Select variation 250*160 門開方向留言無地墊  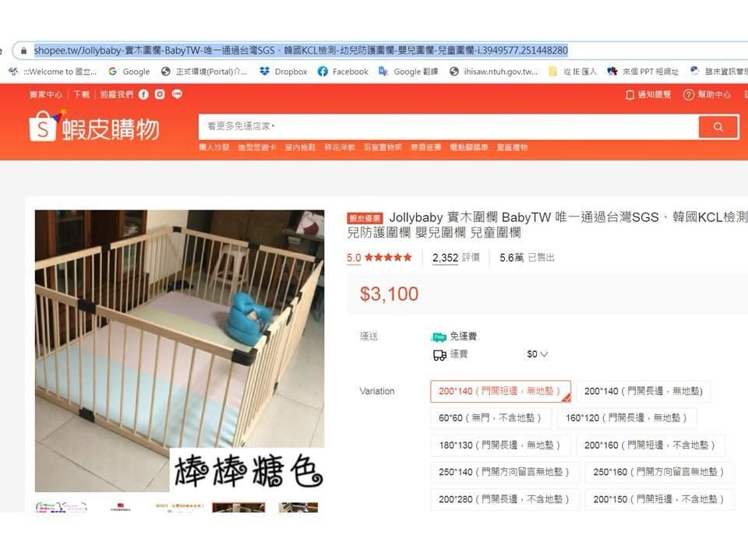[659, 472]
